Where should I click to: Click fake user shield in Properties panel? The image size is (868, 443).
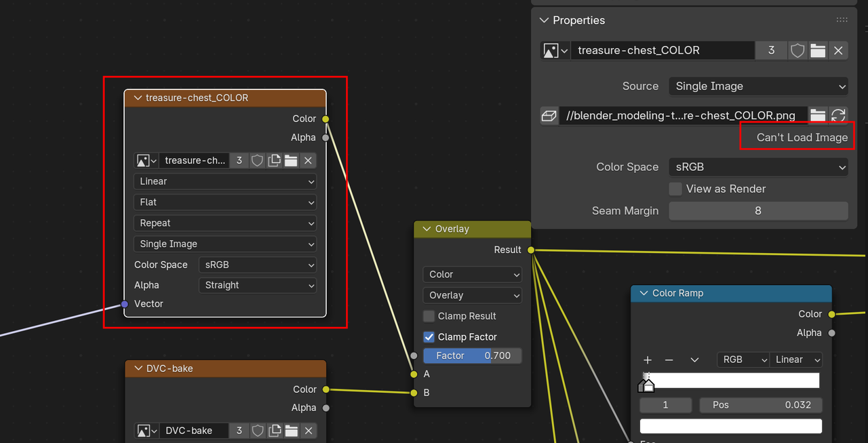[797, 50]
